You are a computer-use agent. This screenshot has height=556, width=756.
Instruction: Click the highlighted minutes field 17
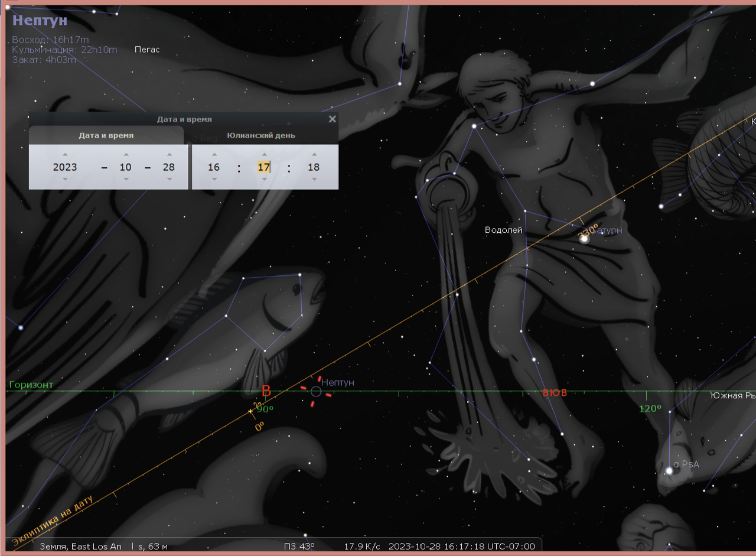tap(264, 167)
